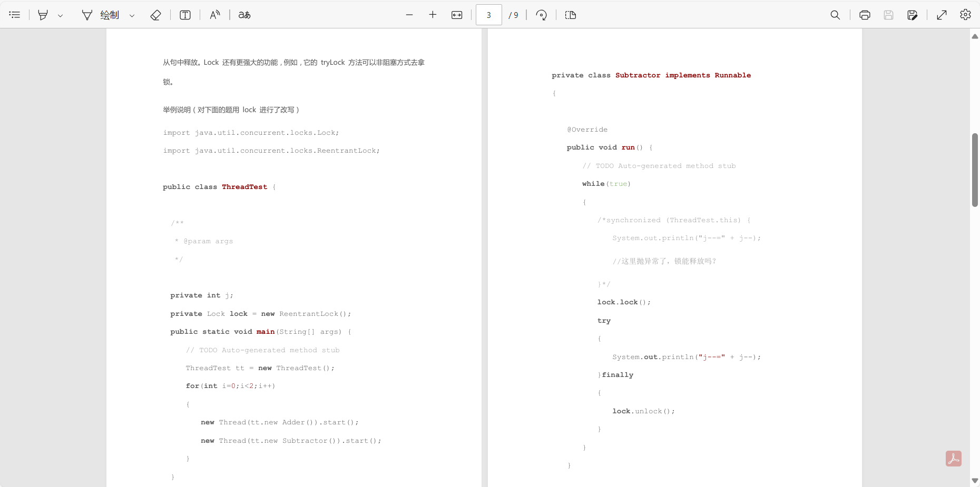Click the 'lock.unlock();' code line
Screen dimensions: 980x487
tap(643, 411)
